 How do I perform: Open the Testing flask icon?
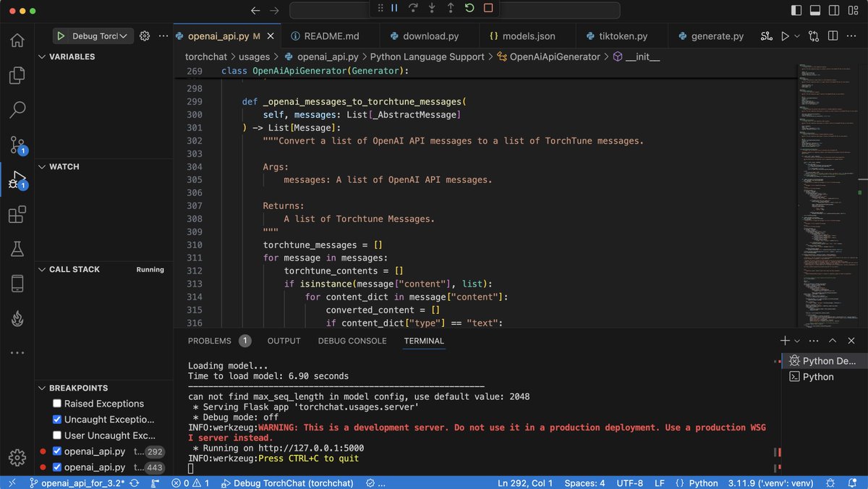[17, 249]
